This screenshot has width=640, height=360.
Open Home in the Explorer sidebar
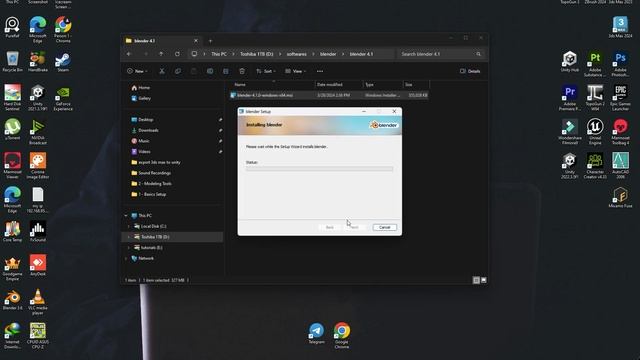point(140,88)
